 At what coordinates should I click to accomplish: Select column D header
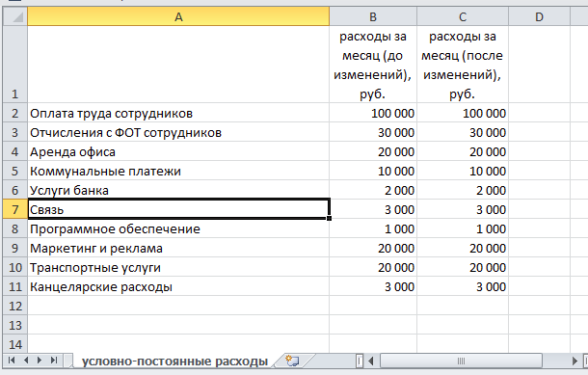tap(539, 17)
